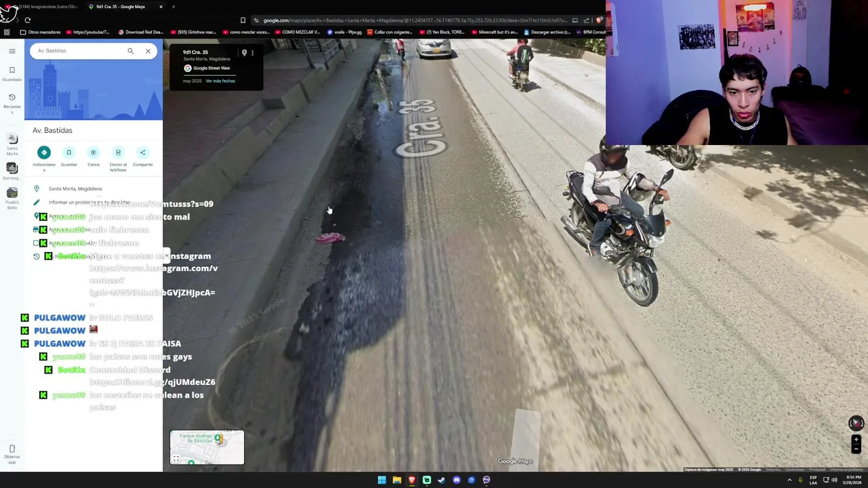Open como mezclar voces bookmark
This screenshot has width=868, height=488.
pos(246,32)
